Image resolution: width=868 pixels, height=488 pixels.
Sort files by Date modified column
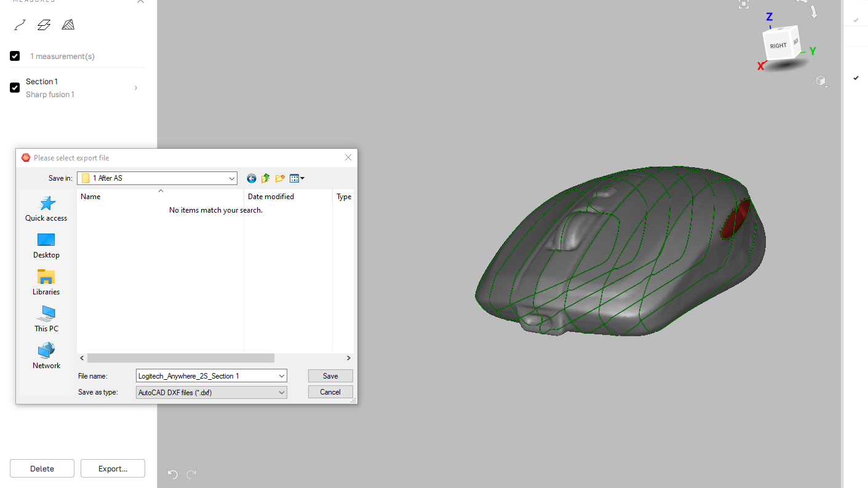288,197
